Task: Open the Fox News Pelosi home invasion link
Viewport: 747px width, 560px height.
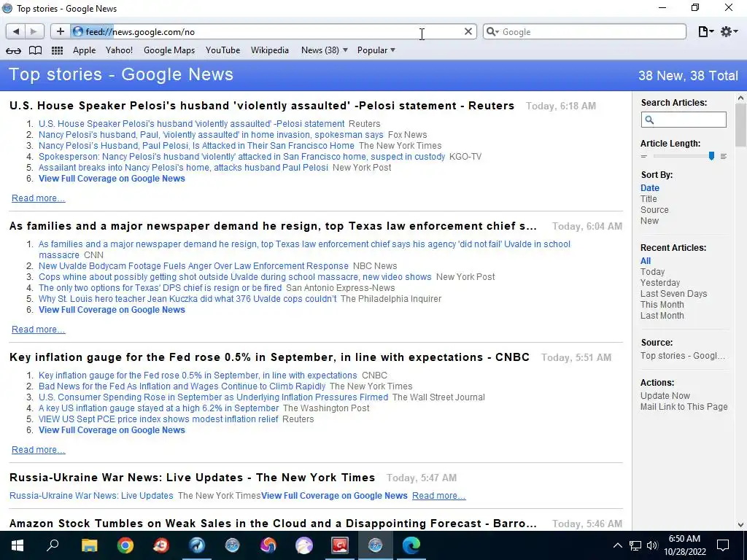Action: point(211,135)
